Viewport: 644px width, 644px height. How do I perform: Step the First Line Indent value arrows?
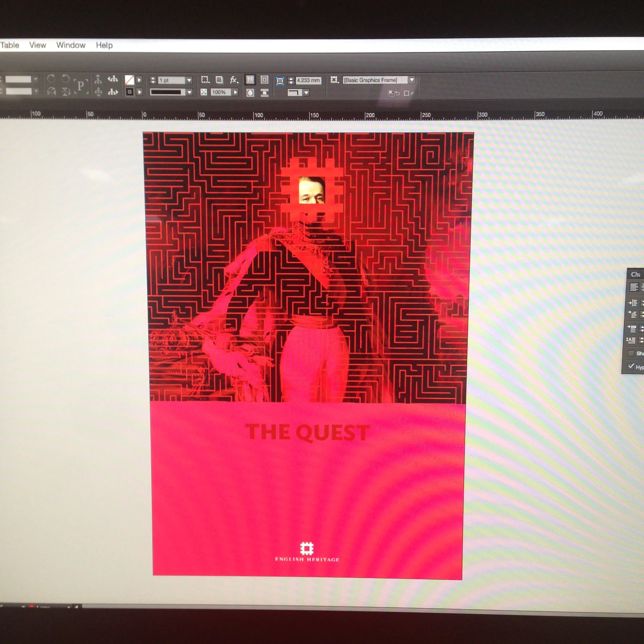(642, 314)
